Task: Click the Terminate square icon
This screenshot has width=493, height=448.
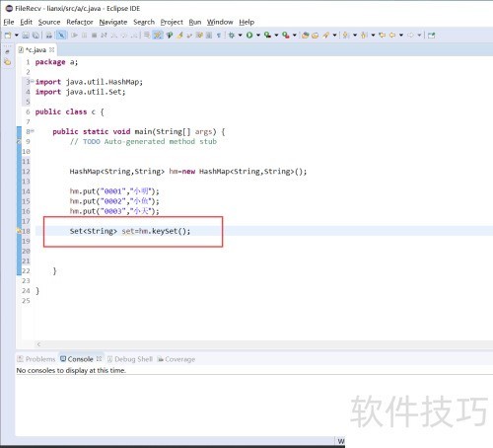Action: pyautogui.click(x=95, y=36)
